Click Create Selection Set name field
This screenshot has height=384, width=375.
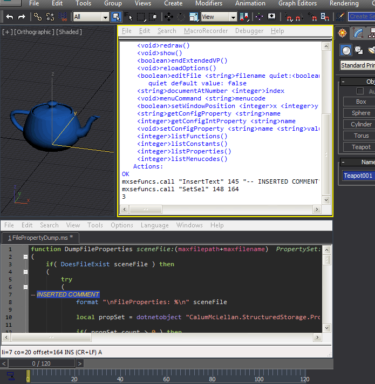pos(361,17)
